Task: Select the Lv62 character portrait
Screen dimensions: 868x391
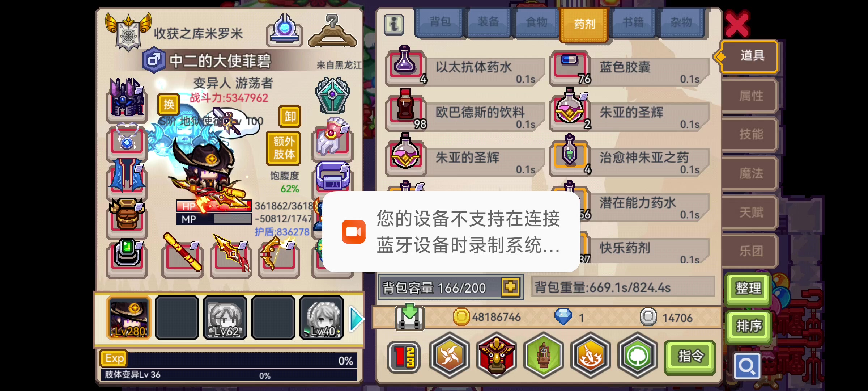Action: 225,318
